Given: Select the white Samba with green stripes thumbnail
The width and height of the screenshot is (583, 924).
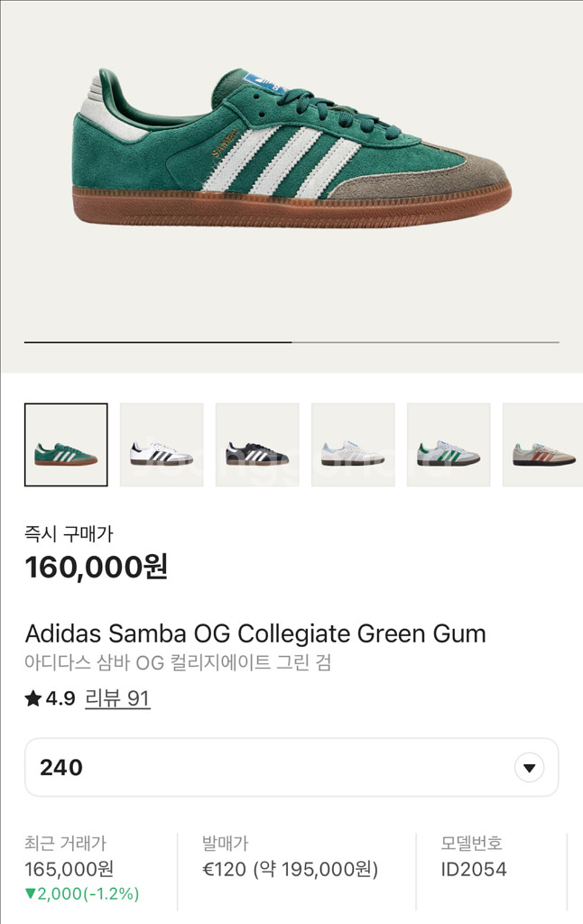Looking at the screenshot, I should tap(449, 445).
